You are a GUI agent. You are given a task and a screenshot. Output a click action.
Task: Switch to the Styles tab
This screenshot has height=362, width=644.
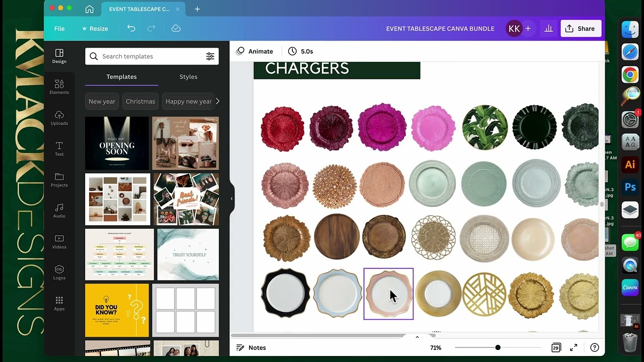tap(188, 76)
